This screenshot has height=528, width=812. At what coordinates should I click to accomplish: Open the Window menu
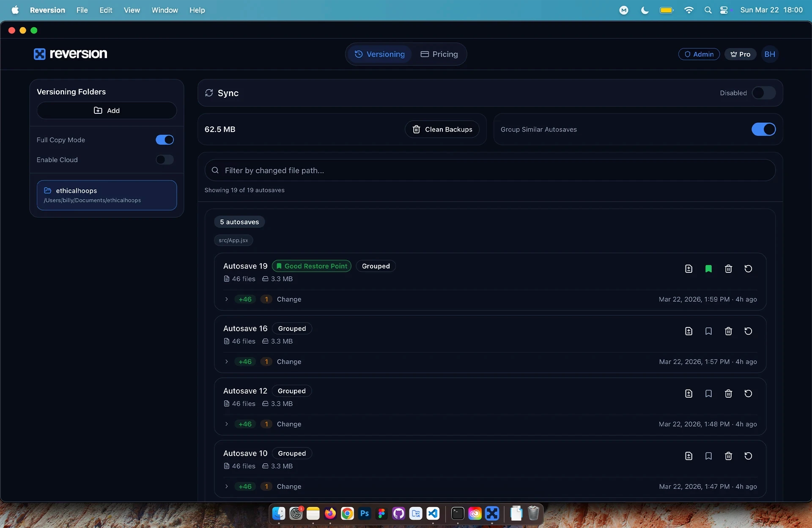[x=165, y=10]
